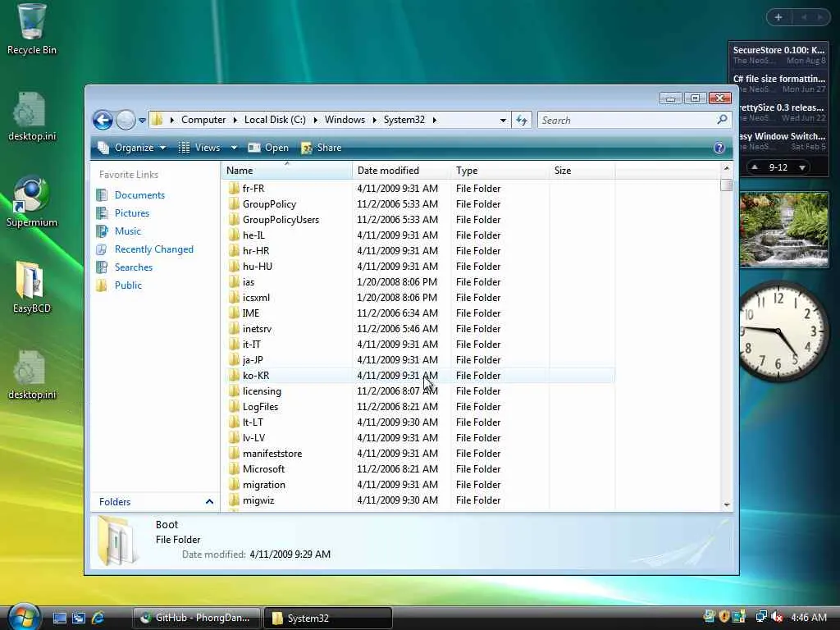The height and width of the screenshot is (630, 840).
Task: Open the address bar history dropdown
Action: (503, 120)
